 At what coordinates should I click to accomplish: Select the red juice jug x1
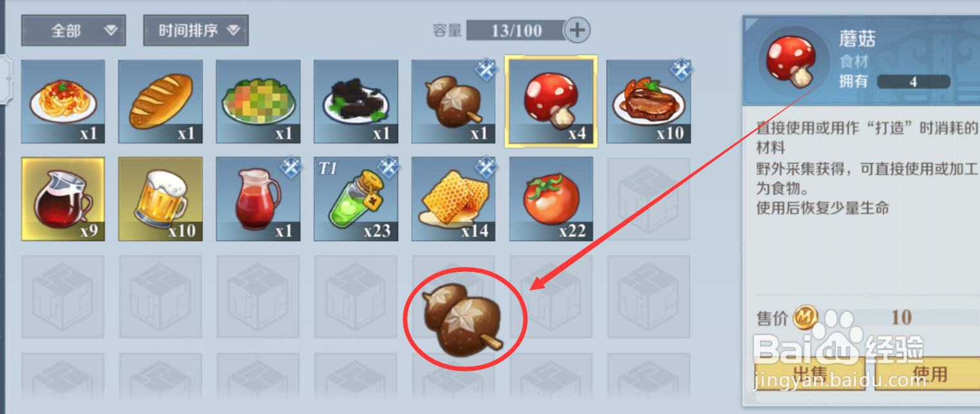point(259,199)
